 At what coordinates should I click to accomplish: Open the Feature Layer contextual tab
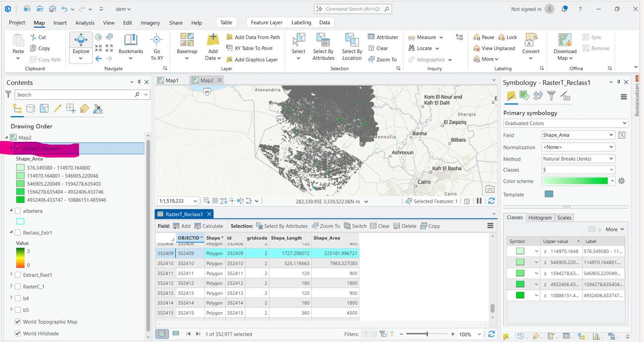click(x=266, y=22)
